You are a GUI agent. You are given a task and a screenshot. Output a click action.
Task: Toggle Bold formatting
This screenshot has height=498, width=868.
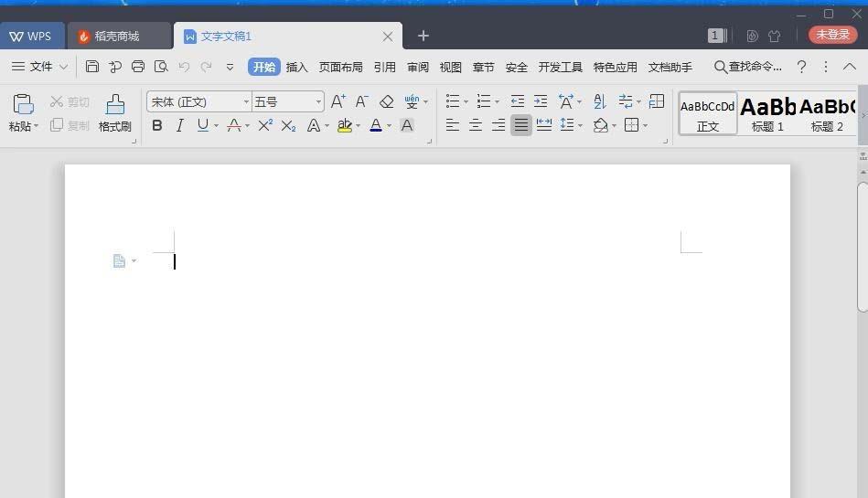pos(157,125)
